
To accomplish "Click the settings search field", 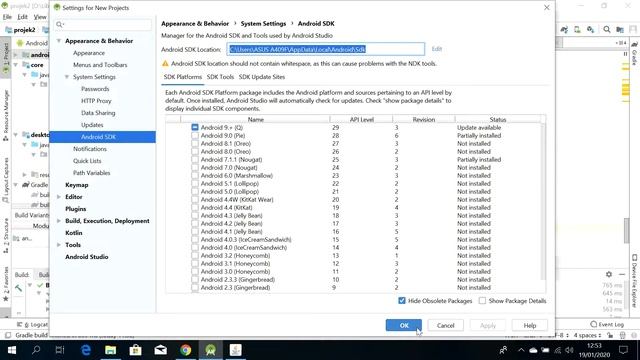I will pos(103,24).
